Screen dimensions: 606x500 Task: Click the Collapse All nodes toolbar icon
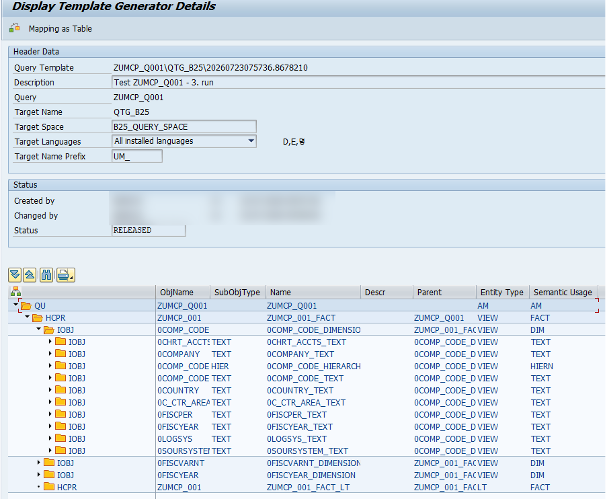[30, 275]
